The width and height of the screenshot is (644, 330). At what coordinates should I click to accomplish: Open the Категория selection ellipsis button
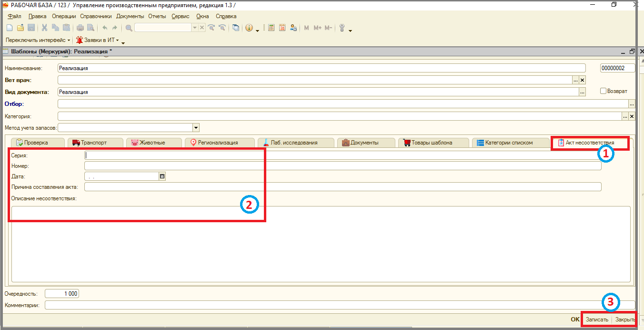(x=625, y=116)
